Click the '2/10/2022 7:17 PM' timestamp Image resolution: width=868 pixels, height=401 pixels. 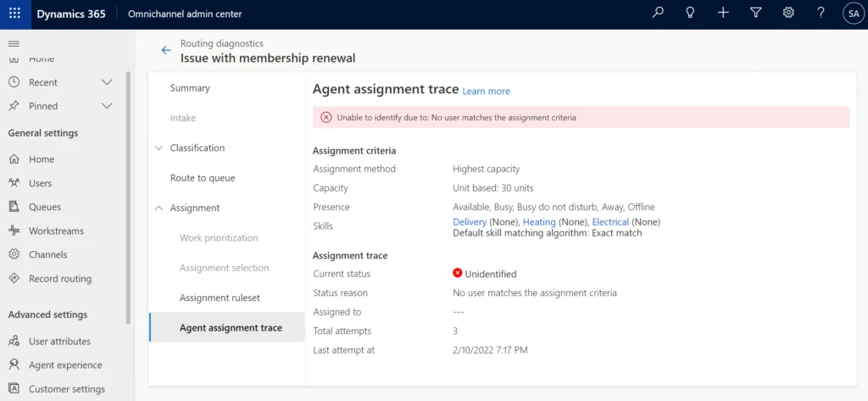[490, 350]
